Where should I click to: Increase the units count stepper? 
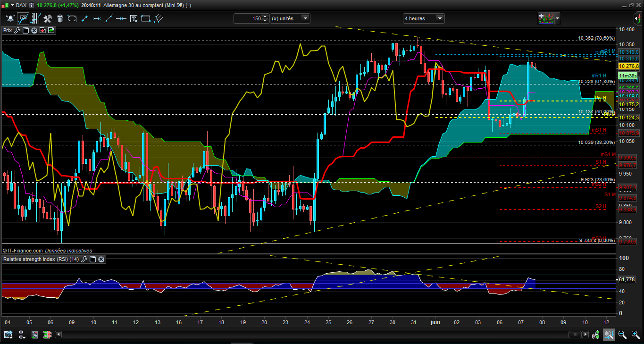coord(265,17)
